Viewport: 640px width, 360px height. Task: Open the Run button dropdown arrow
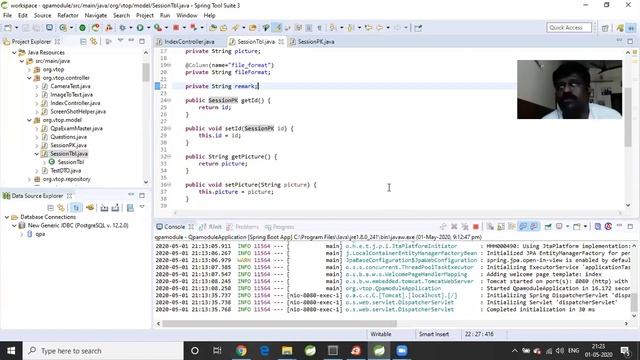pos(149,28)
